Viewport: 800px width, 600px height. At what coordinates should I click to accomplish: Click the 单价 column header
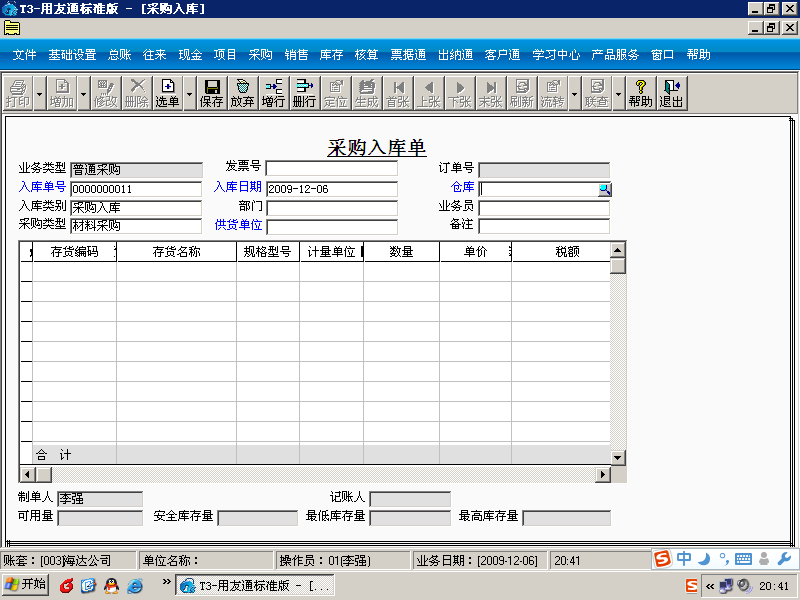click(x=476, y=252)
